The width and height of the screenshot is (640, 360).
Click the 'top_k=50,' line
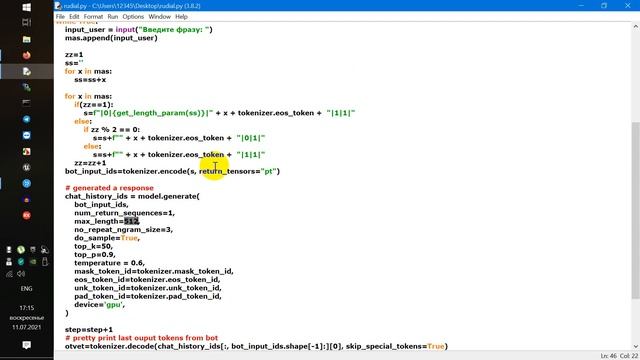tap(93, 247)
